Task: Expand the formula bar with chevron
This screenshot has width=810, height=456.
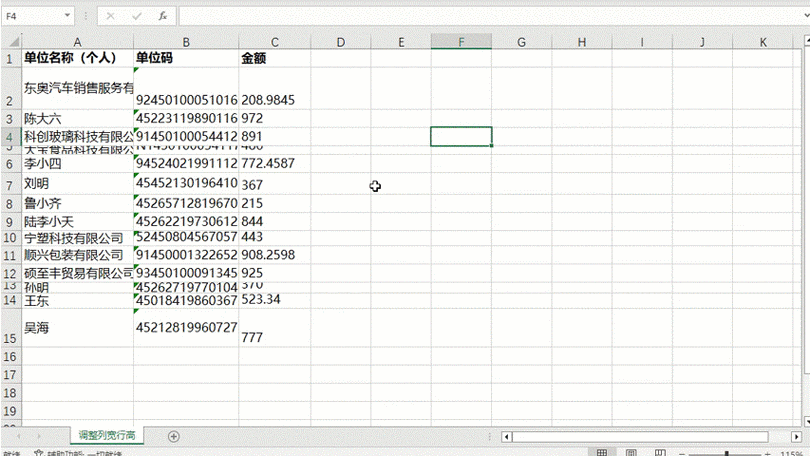Action: point(806,16)
